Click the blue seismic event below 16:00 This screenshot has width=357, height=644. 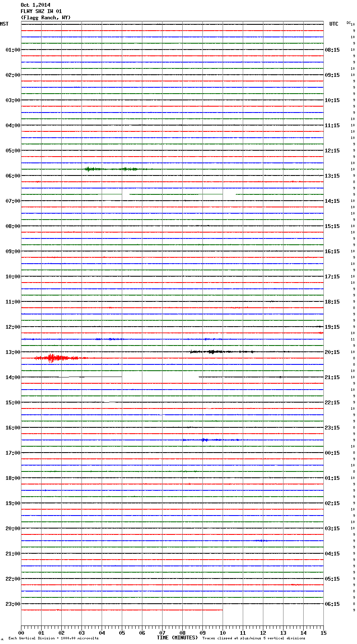pos(212,440)
